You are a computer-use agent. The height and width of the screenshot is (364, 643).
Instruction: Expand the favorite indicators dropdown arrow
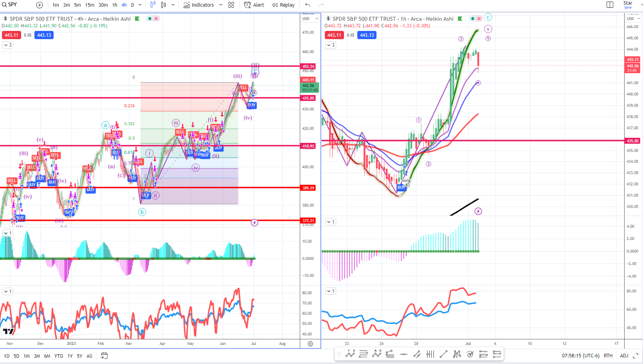pos(221,5)
